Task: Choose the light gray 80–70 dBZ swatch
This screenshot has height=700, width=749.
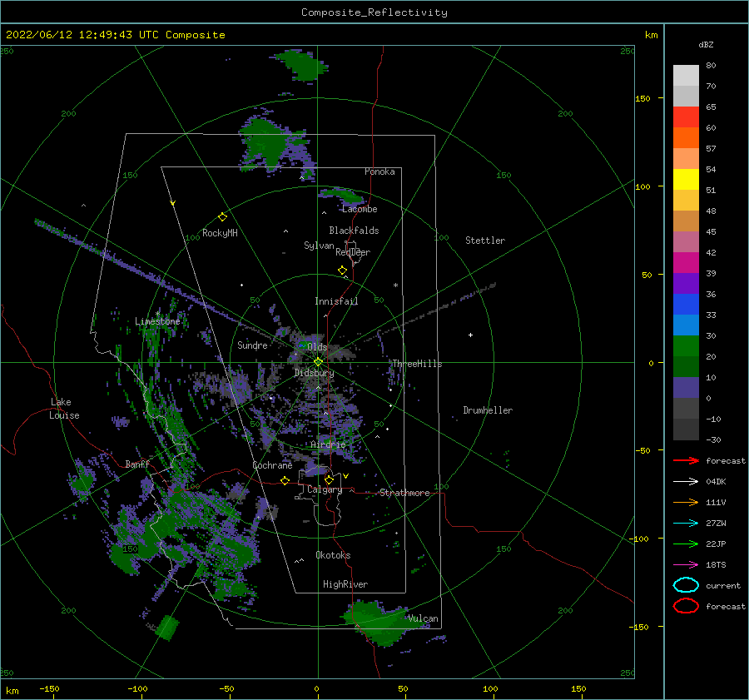Action: coord(686,76)
